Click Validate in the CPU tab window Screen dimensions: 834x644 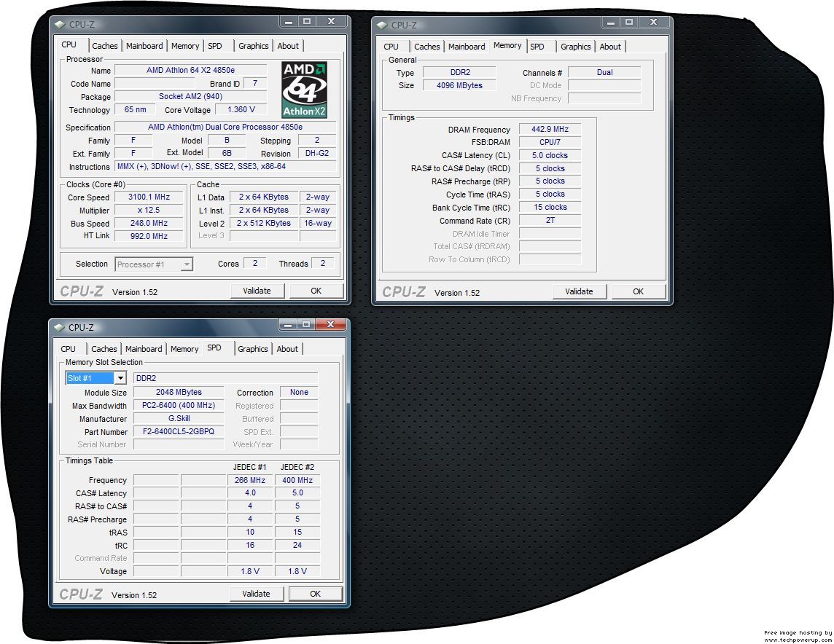coord(257,291)
